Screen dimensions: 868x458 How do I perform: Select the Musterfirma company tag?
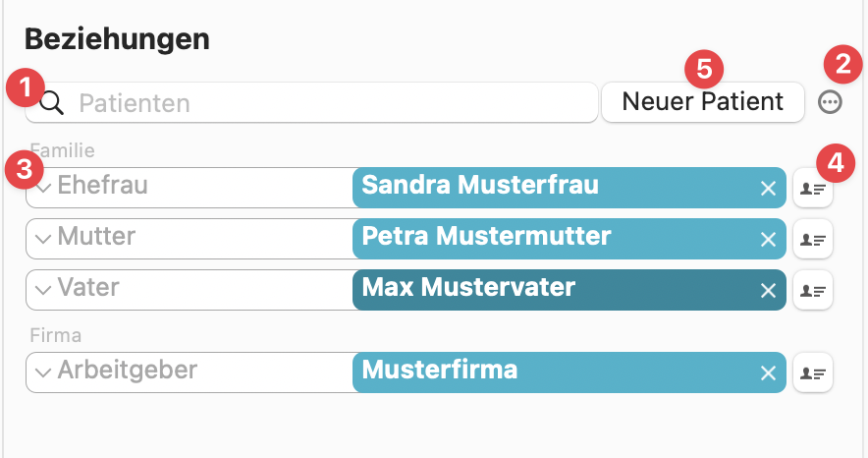click(x=570, y=372)
